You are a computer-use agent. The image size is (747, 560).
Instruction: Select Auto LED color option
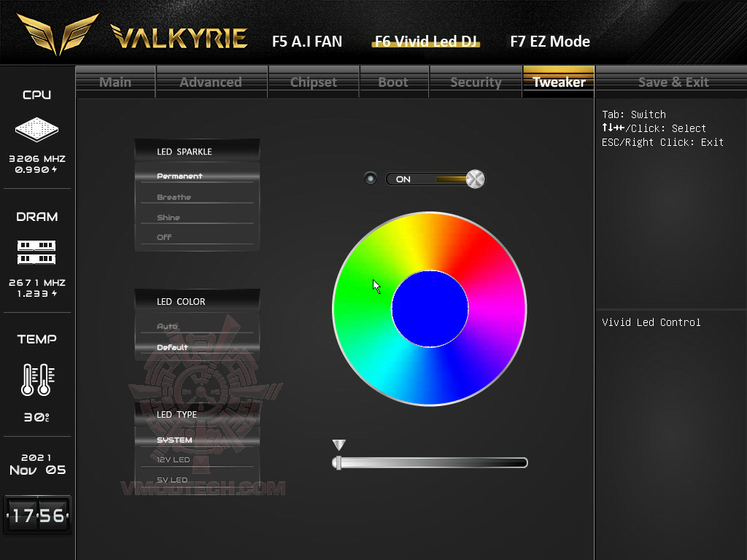[197, 326]
